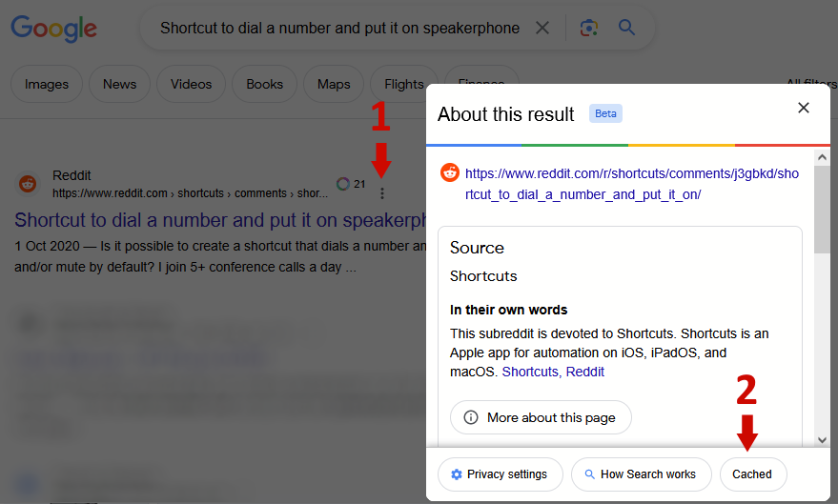The width and height of the screenshot is (838, 504).
Task: Click the panel scrollbar up arrow
Action: tap(822, 157)
